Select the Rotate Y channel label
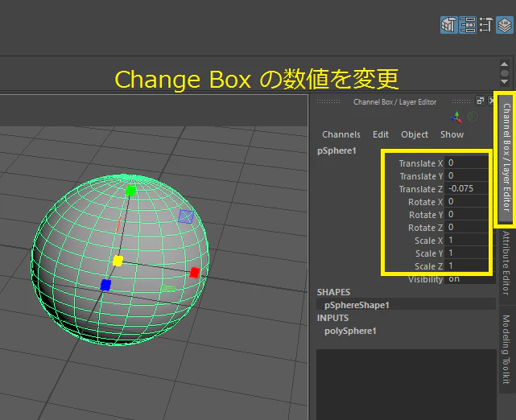Screen dimensions: 516x420 click(426, 215)
